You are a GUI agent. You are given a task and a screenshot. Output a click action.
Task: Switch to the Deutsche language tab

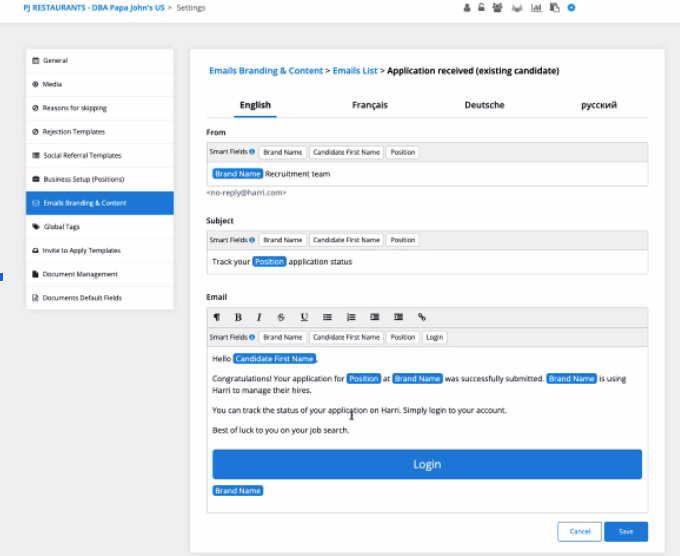coord(484,105)
